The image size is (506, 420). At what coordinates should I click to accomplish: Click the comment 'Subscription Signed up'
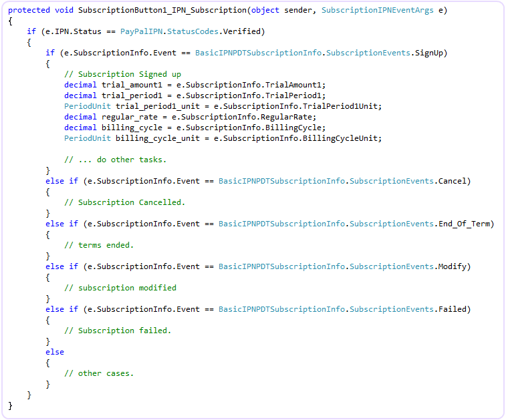pos(122,75)
